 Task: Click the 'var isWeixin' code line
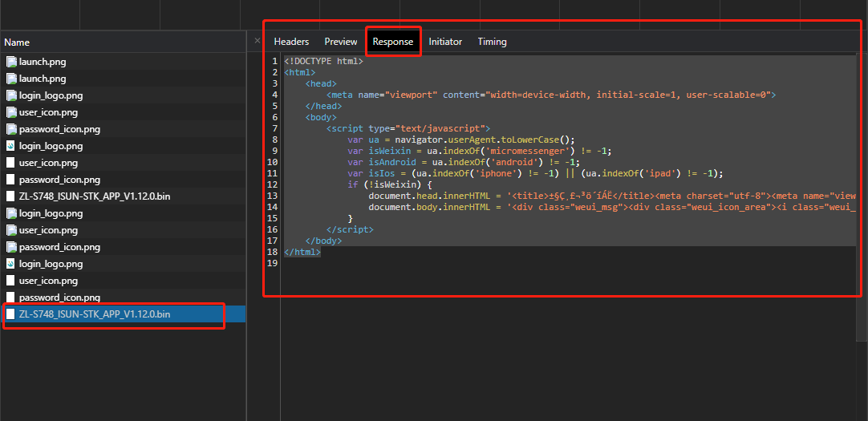480,151
